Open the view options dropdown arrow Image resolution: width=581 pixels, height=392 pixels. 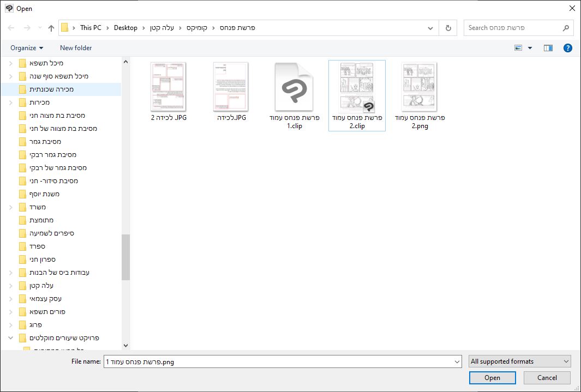pos(530,48)
